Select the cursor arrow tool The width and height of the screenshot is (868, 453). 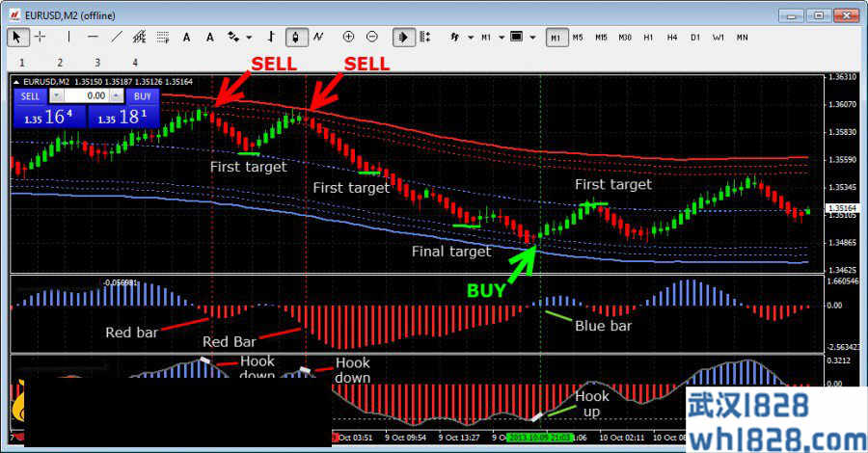click(18, 37)
